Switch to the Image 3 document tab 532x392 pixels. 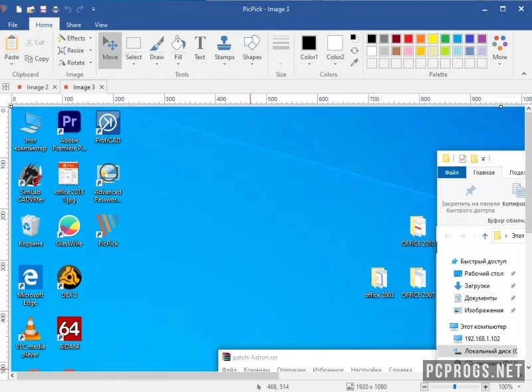point(84,87)
